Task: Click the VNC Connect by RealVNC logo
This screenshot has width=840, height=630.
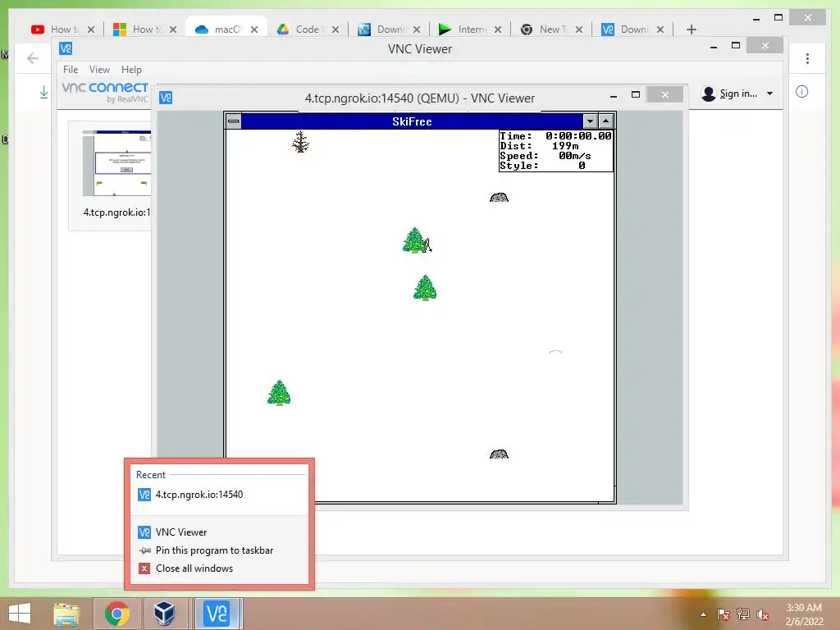Action: point(106,92)
